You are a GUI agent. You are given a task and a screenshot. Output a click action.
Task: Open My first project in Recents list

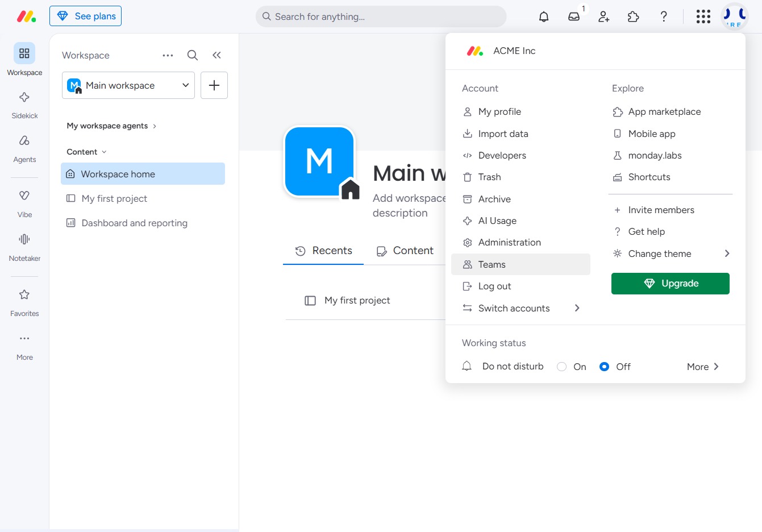point(357,300)
